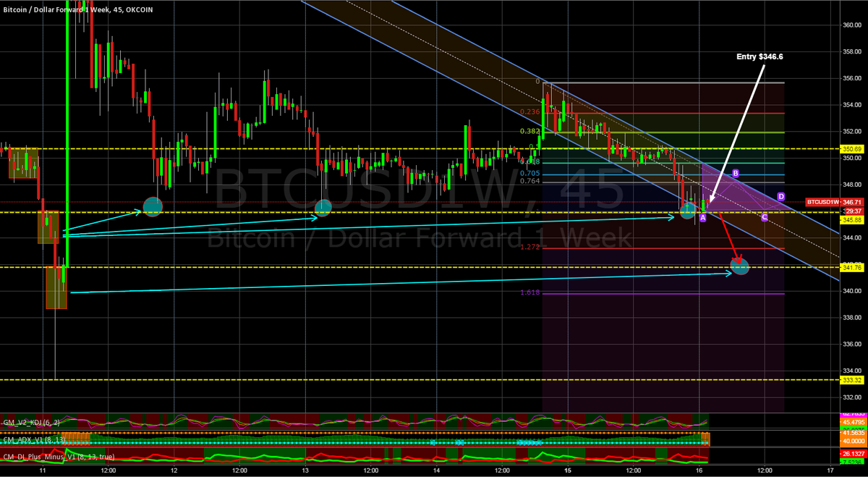Click date 14 on the time axis

[437, 470]
